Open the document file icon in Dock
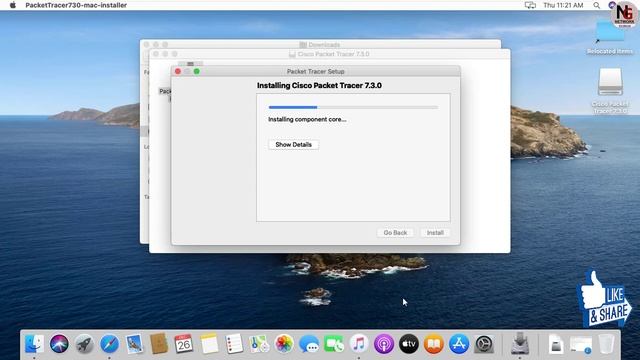This screenshot has height=360, width=640. click(x=556, y=344)
